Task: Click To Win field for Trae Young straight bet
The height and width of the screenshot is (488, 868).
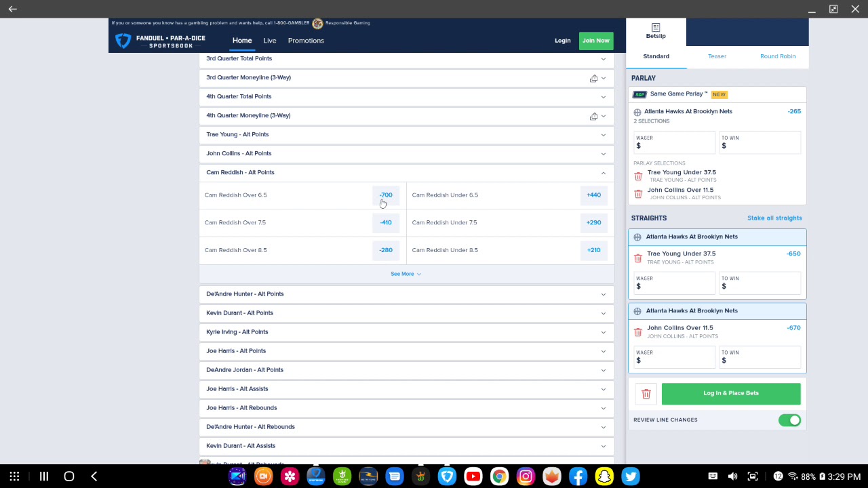Action: pos(759,283)
